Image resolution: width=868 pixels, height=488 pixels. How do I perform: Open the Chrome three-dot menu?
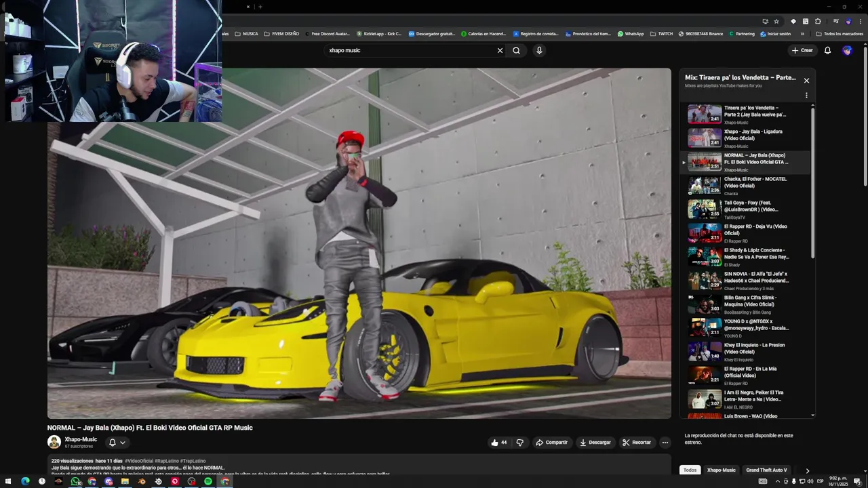click(859, 21)
